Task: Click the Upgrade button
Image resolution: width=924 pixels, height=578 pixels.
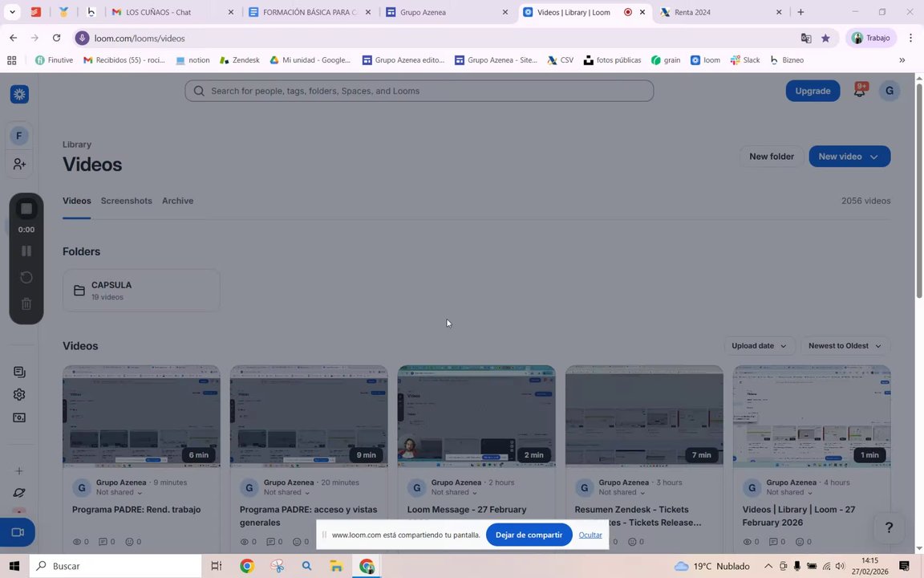Action: point(813,91)
